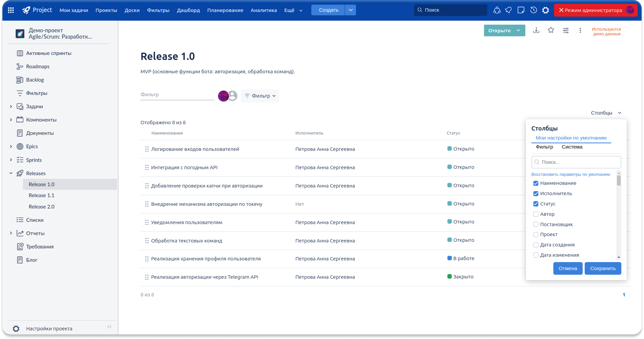Open the sliders settings icon
Viewport: 644px width, 339px height.
pyautogui.click(x=565, y=30)
